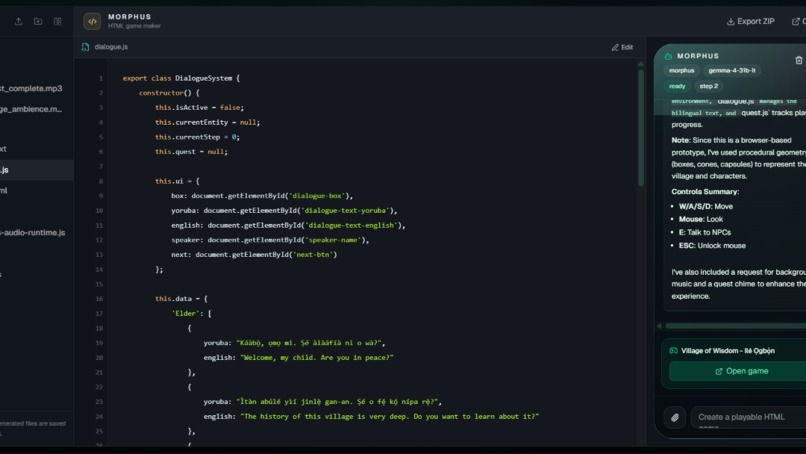Click the dialogue.js tab label

coord(111,47)
